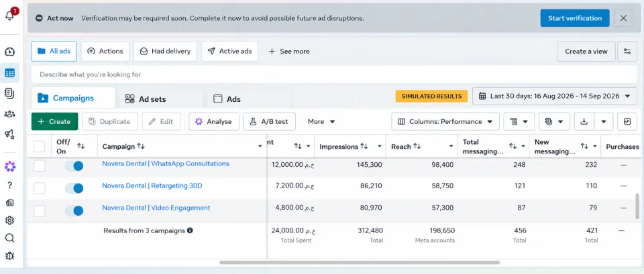
Task: Open Campaign column header dropdown arrow
Action: coord(260,147)
